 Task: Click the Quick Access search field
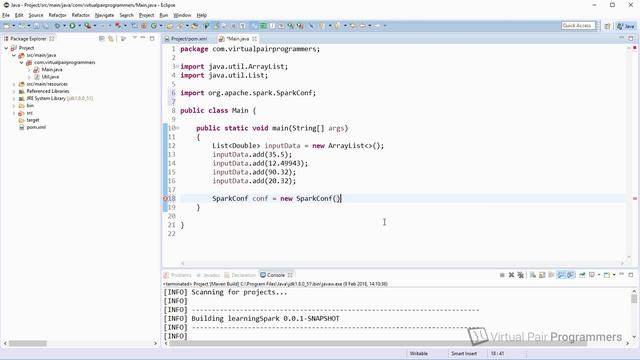[578, 26]
